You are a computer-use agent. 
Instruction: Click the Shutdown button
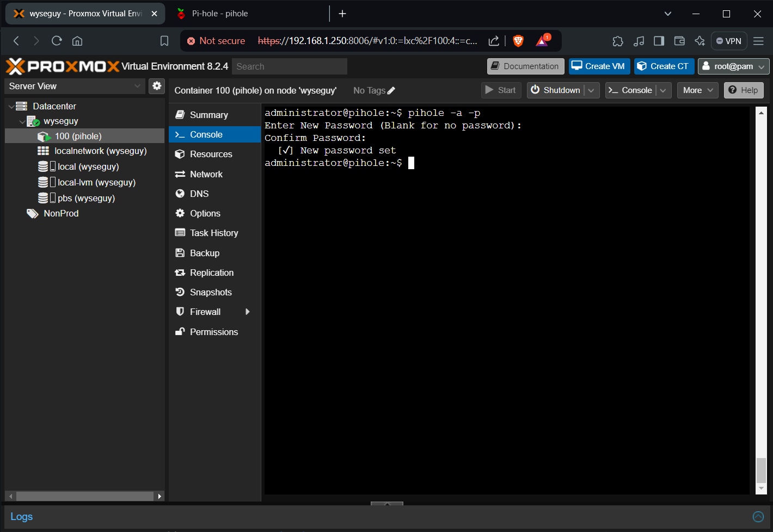click(x=556, y=90)
